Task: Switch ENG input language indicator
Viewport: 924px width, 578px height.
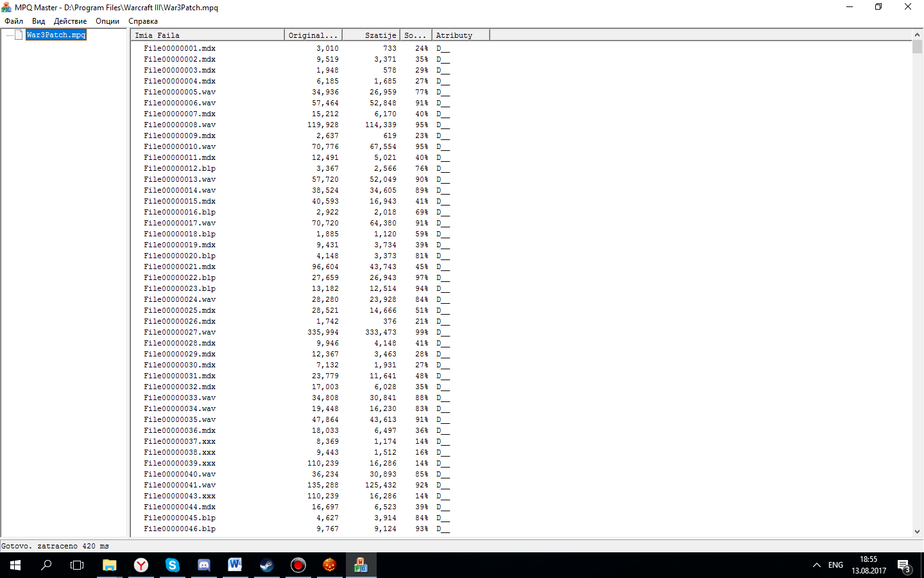Action: click(x=835, y=565)
